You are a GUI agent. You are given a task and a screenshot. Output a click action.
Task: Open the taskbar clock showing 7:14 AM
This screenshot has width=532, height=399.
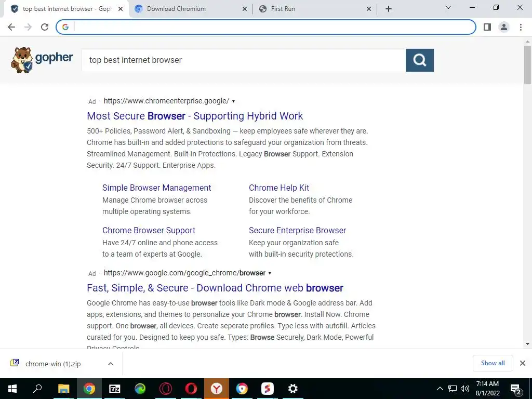[487, 389]
